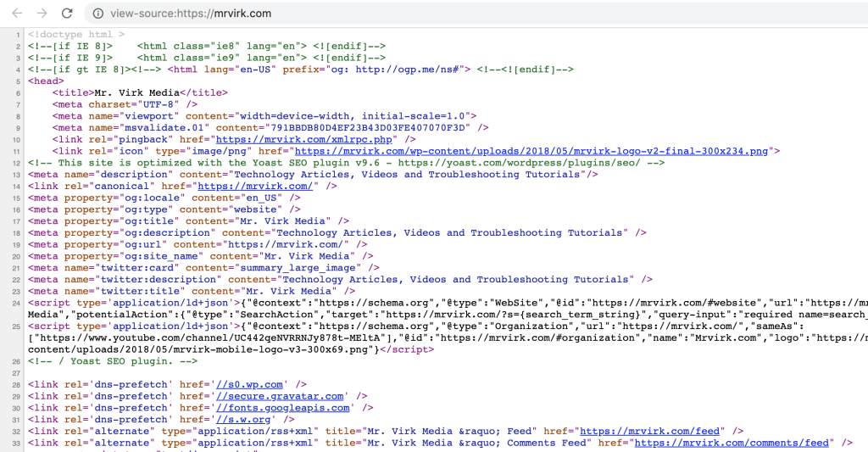
Task: Open the mrvirk.com/comments/feed link
Action: [x=732, y=443]
